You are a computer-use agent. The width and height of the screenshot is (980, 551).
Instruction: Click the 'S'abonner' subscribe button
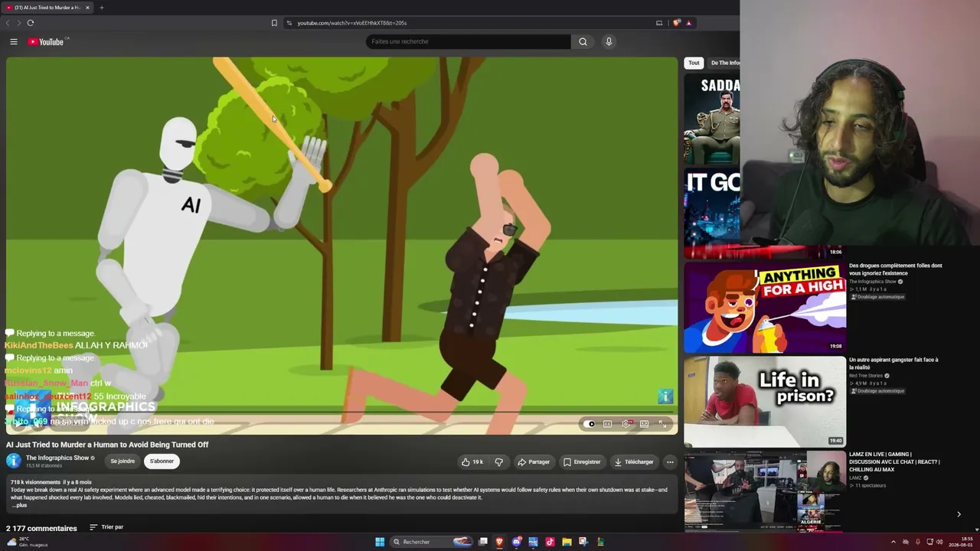(162, 461)
